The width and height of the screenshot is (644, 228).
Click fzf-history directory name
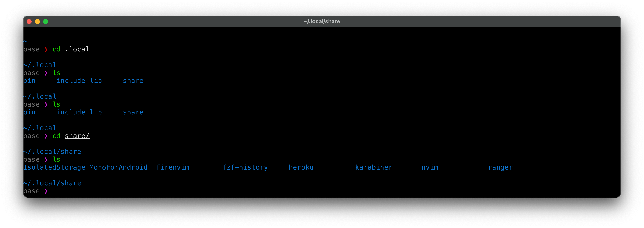pos(245,167)
